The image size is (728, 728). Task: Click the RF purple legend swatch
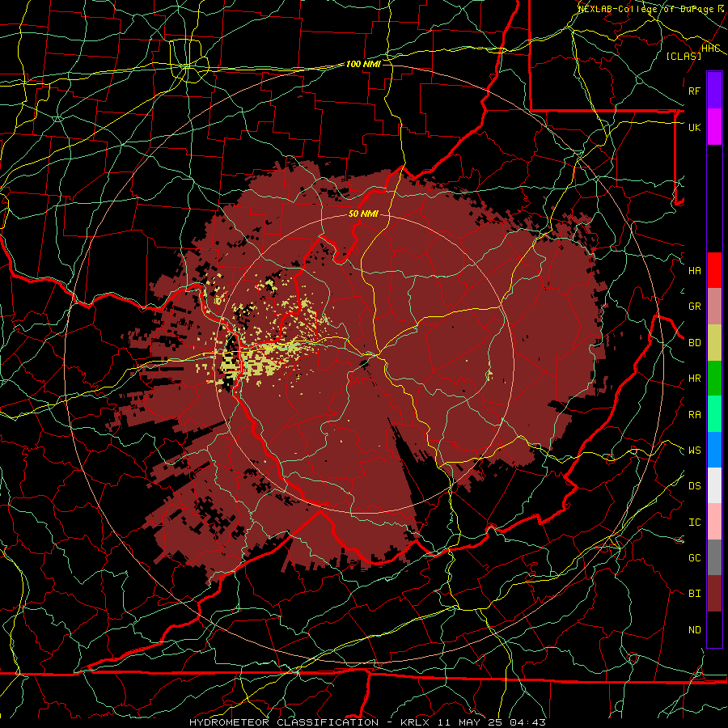[714, 91]
